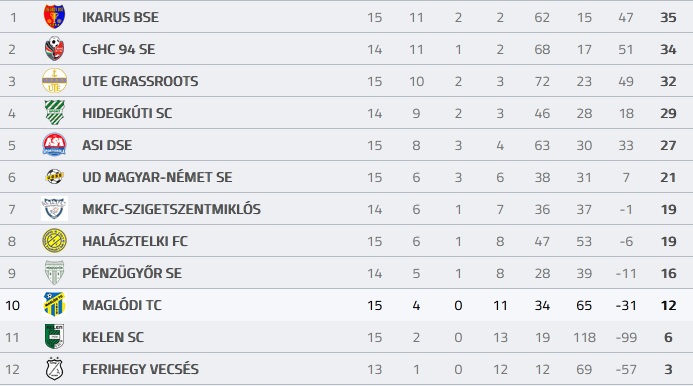Open the Kelen SC green shield logo
693x386 pixels.
pos(54,336)
